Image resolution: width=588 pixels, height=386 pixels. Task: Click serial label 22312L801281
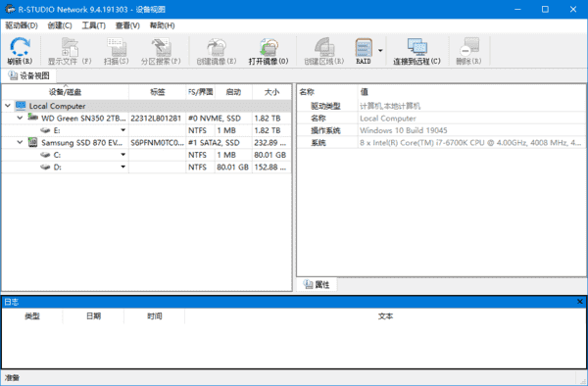(156, 119)
